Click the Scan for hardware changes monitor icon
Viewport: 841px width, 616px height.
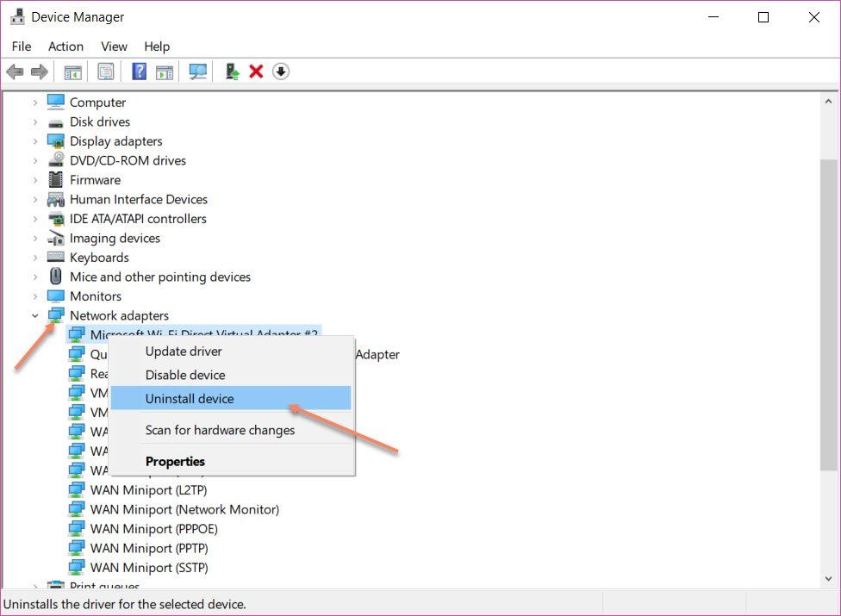[x=198, y=72]
